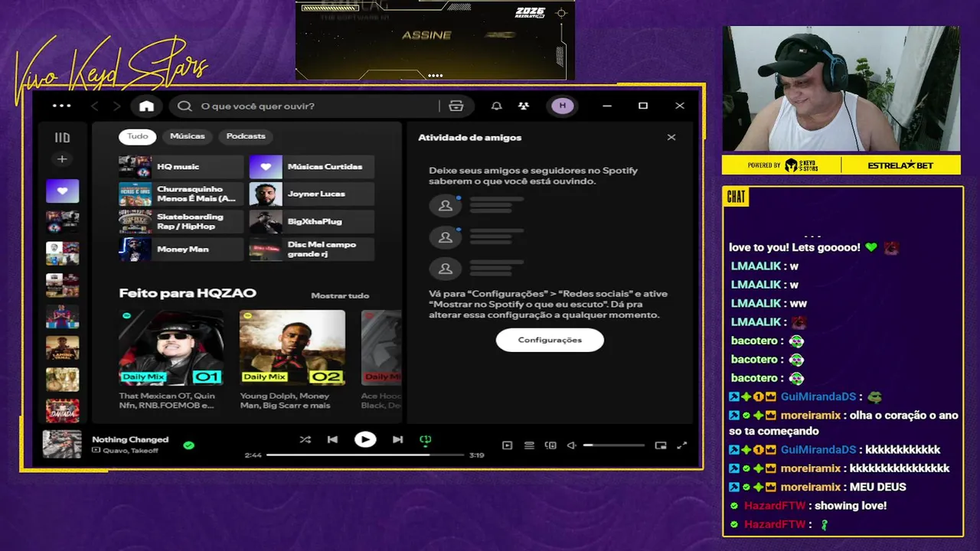Open the 'Money Man' tile
The image size is (980, 551).
181,249
